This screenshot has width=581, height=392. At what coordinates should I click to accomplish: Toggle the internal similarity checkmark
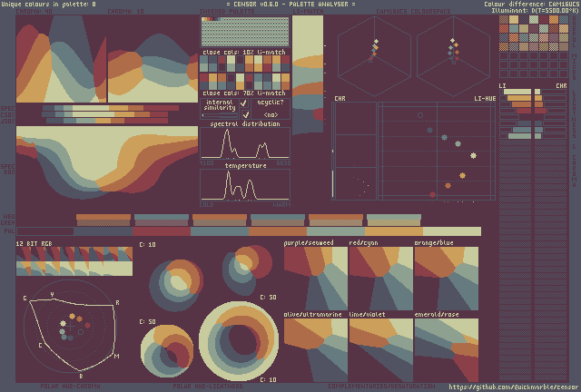[x=243, y=103]
